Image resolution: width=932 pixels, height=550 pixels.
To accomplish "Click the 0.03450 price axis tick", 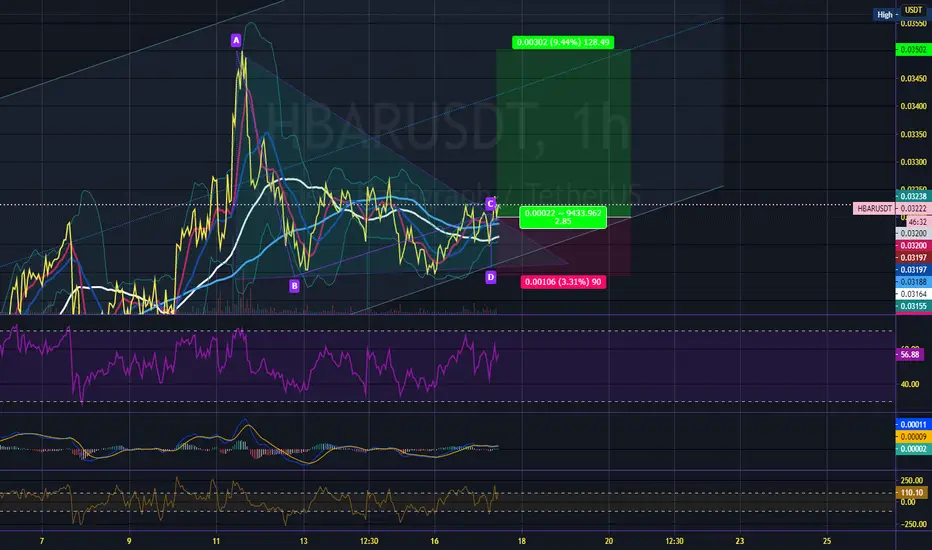I will tap(913, 78).
